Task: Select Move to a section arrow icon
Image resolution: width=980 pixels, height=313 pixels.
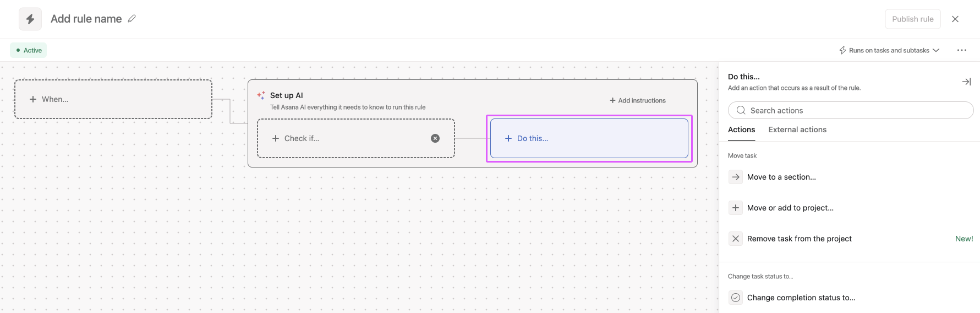Action: click(x=736, y=177)
